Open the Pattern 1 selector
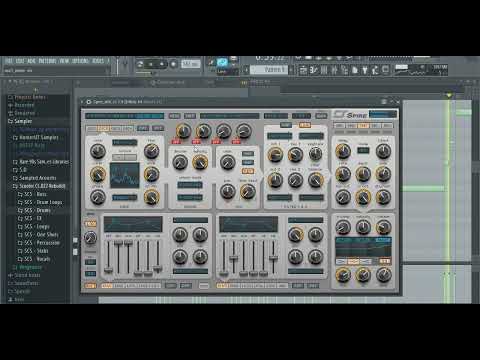Image resolution: width=480 pixels, height=360 pixels. (269, 70)
